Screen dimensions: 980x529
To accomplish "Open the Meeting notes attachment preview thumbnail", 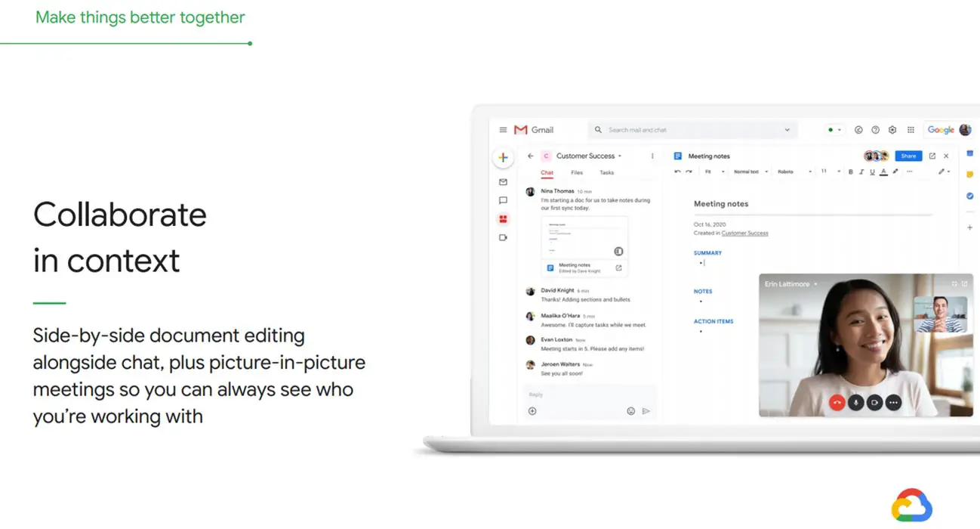I will 584,238.
